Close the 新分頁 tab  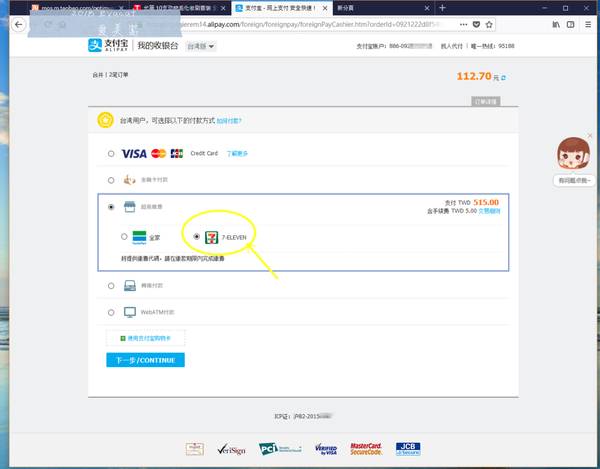[427, 8]
